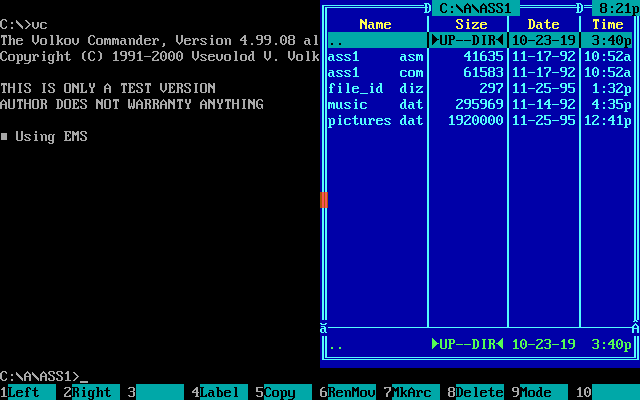Click the UP--DIR entry in the status line

(x=468, y=344)
